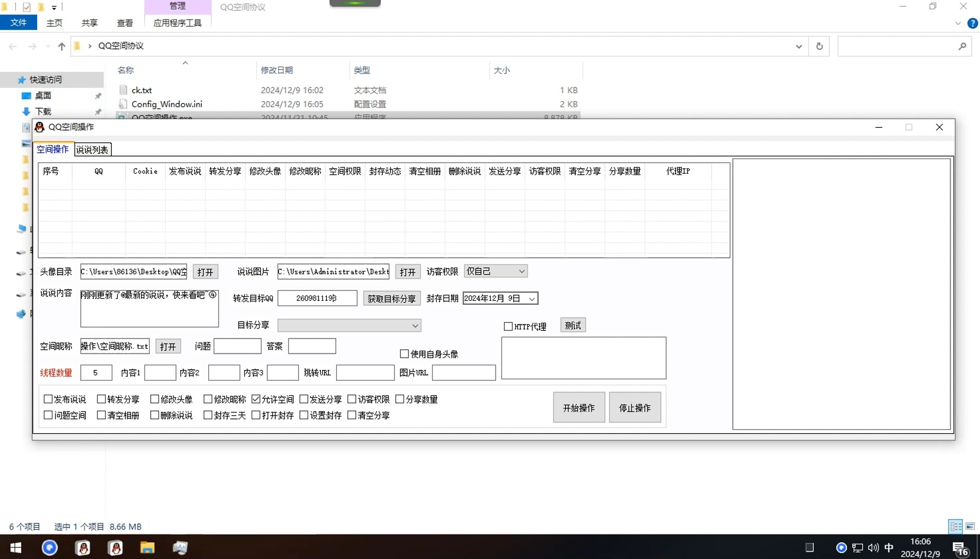
Task: Toggle 允许空间 checkbox
Action: 256,399
